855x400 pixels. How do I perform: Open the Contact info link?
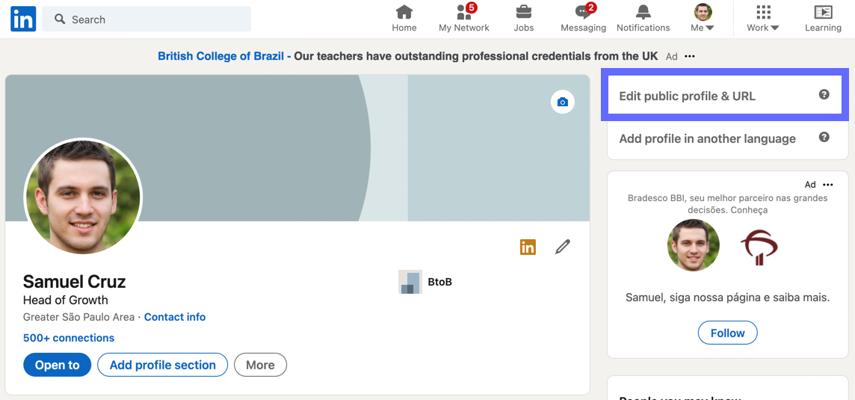(x=175, y=317)
